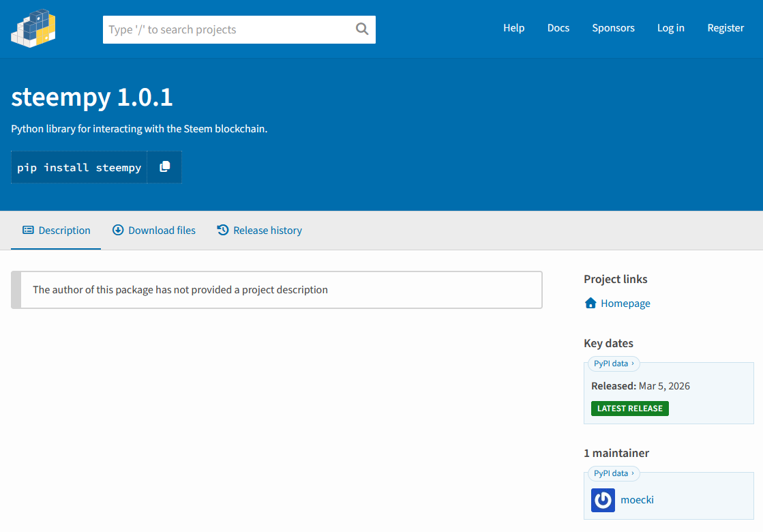Expand PyPI data under 1 maintainer

pos(614,473)
